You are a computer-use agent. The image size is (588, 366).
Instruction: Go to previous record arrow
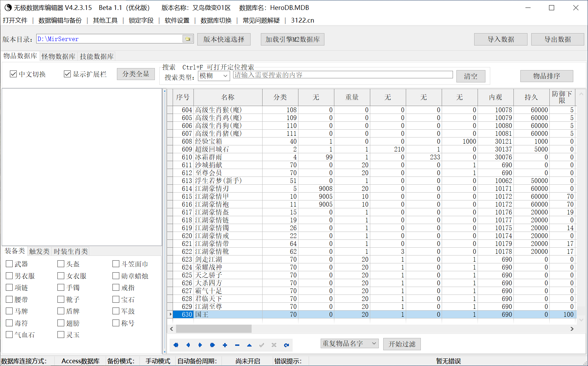(x=188, y=345)
